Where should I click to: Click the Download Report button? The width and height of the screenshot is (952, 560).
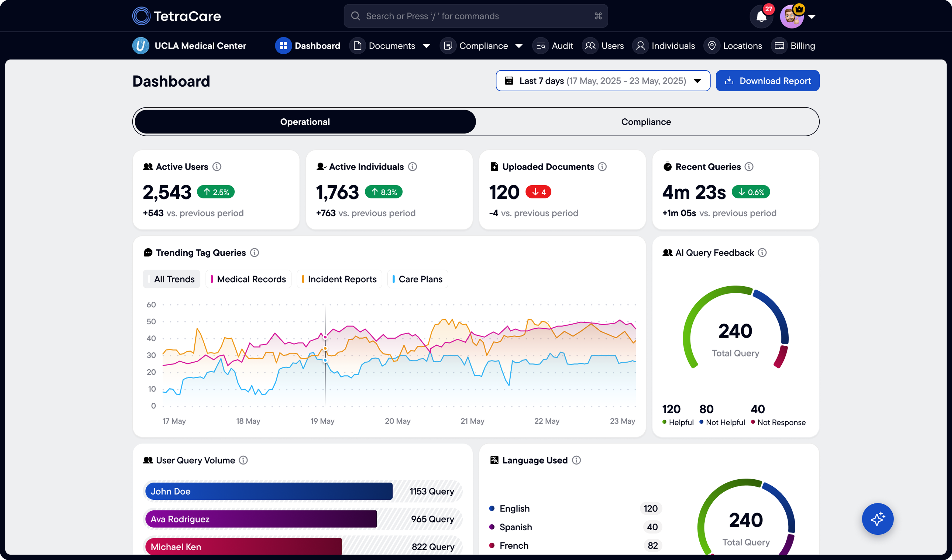point(767,81)
